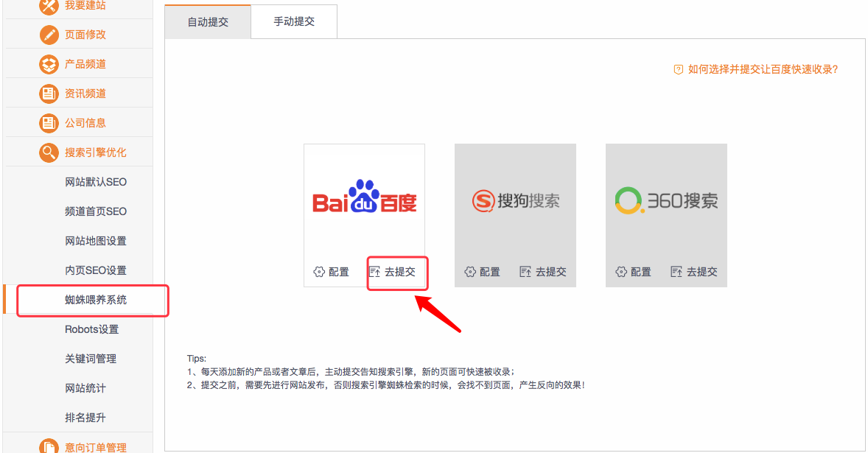The height and width of the screenshot is (453, 868).
Task: Open 网站默认SEO settings
Action: click(x=96, y=182)
